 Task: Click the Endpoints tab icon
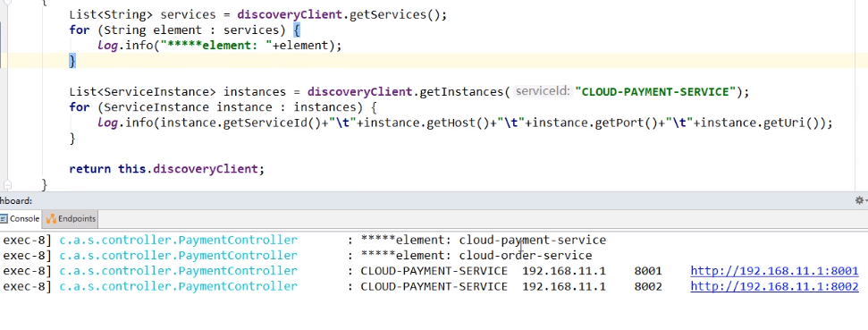click(51, 219)
